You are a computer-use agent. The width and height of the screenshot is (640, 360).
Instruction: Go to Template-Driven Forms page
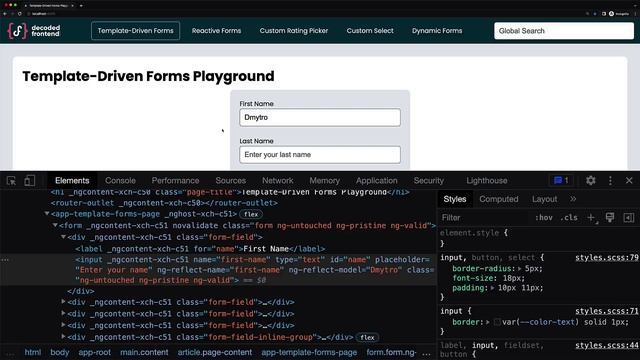click(x=136, y=31)
